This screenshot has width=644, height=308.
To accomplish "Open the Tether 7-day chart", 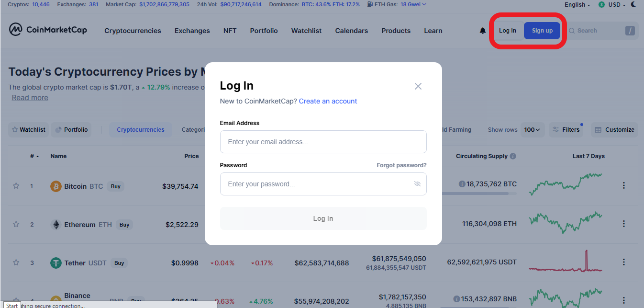I will tap(566, 262).
